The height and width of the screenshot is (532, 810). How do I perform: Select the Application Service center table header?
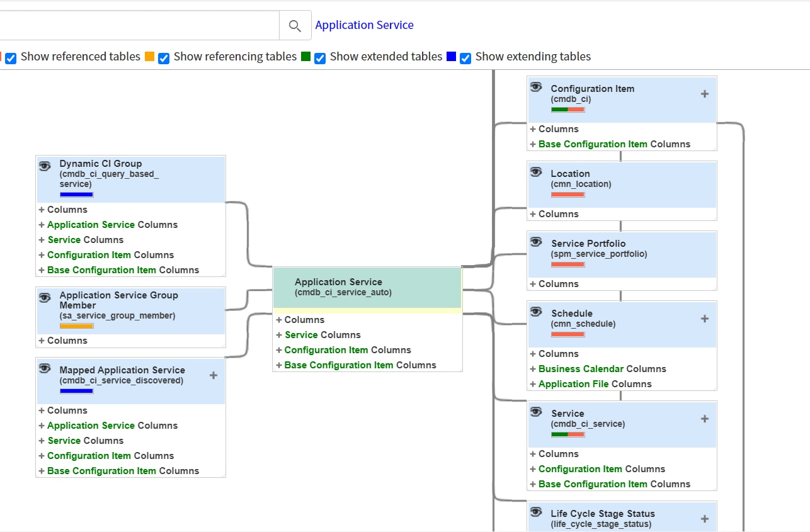367,287
